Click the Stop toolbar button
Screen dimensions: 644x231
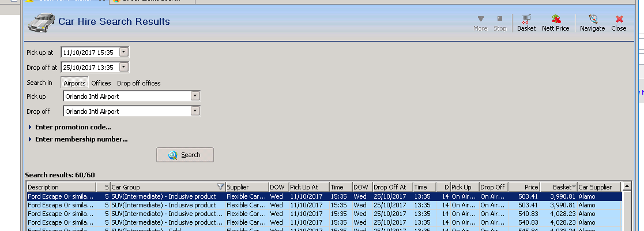(x=500, y=23)
